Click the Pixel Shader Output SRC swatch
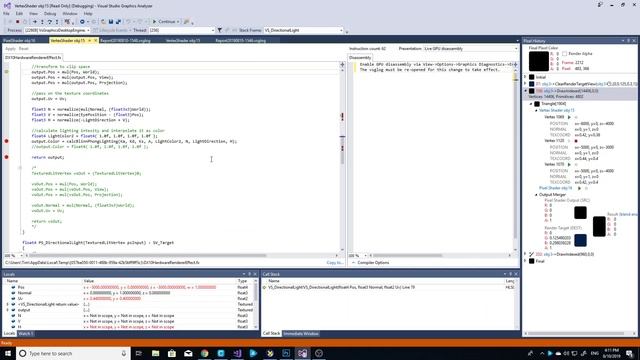This screenshot has height=360, width=640. coord(580,213)
